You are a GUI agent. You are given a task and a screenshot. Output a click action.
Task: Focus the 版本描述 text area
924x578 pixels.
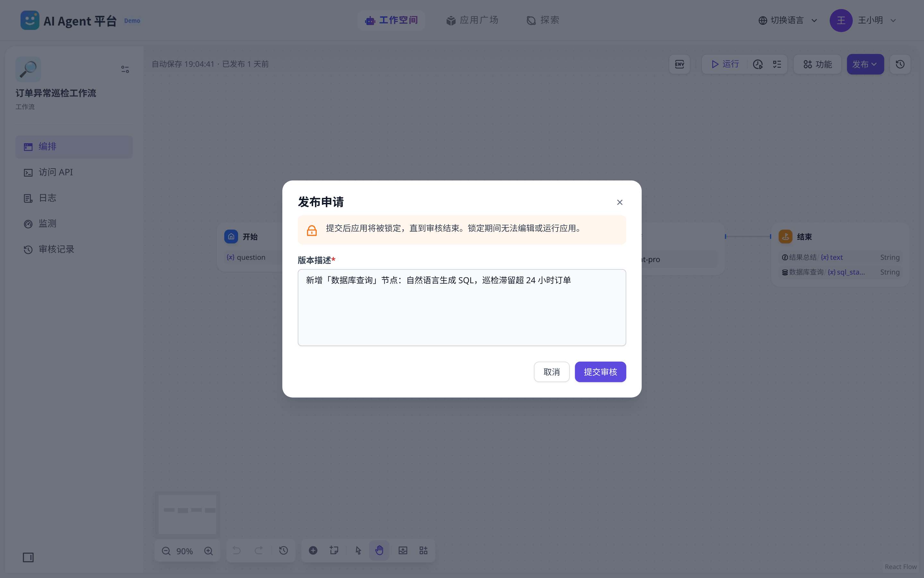coord(462,307)
